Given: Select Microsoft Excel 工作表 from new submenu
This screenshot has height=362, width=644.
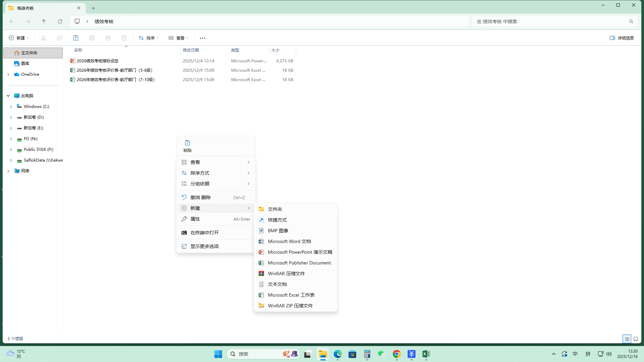Looking at the screenshot, I should [291, 295].
